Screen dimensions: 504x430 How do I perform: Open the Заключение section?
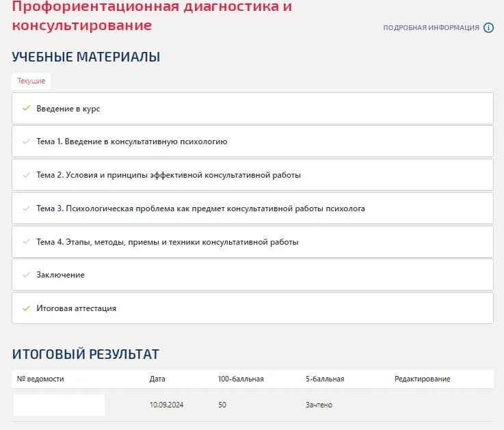(x=252, y=275)
